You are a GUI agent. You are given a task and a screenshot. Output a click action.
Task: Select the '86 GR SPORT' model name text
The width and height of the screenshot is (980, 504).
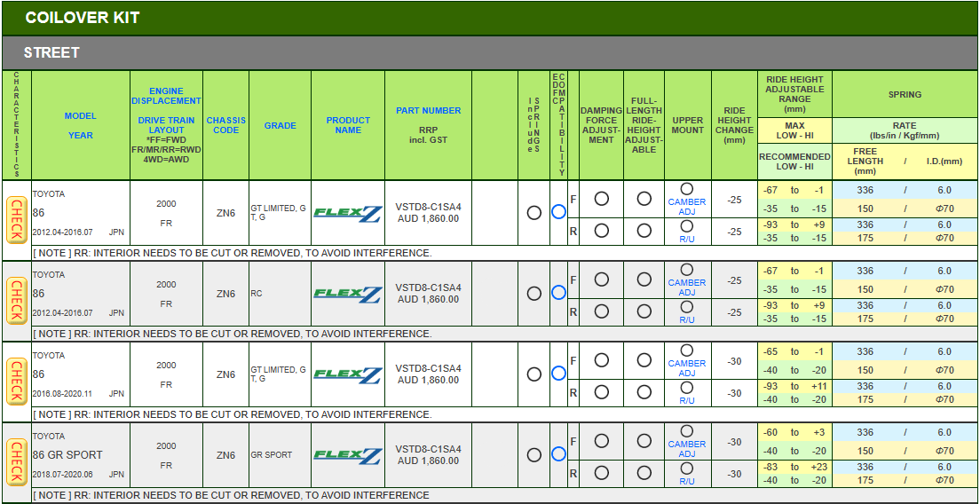pyautogui.click(x=67, y=454)
